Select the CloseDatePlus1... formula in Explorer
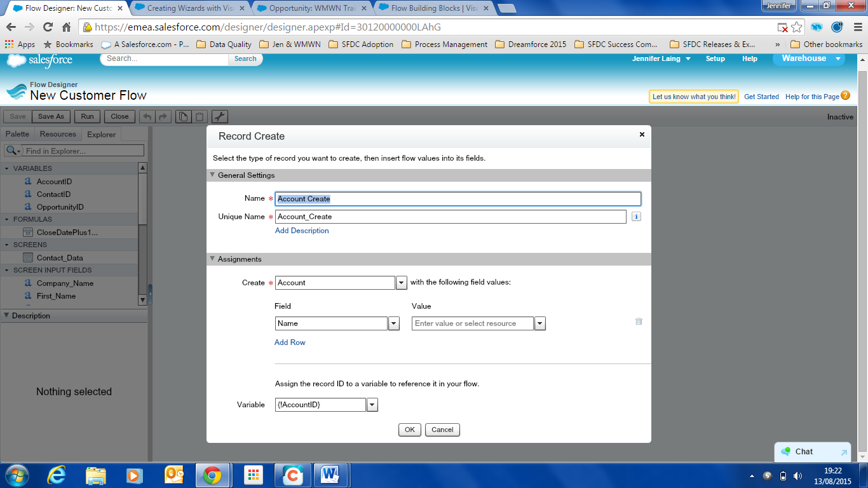868x488 pixels. click(67, 232)
